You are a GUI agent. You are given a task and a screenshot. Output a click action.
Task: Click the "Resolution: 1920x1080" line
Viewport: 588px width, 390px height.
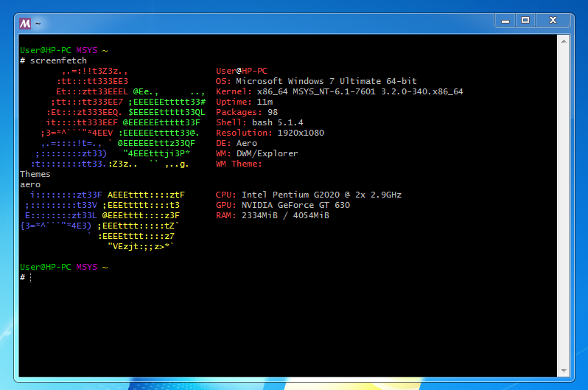[x=270, y=133]
